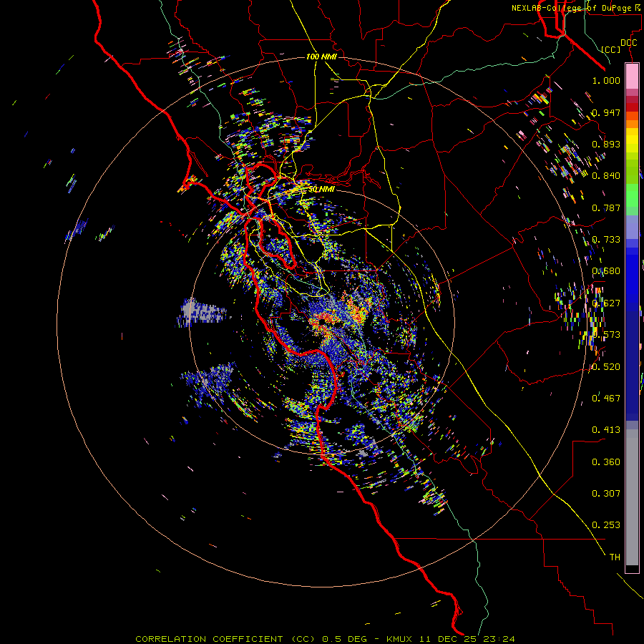Click the 1.000 value on the CC scale
Viewport: 644px width, 644px height.
point(606,80)
